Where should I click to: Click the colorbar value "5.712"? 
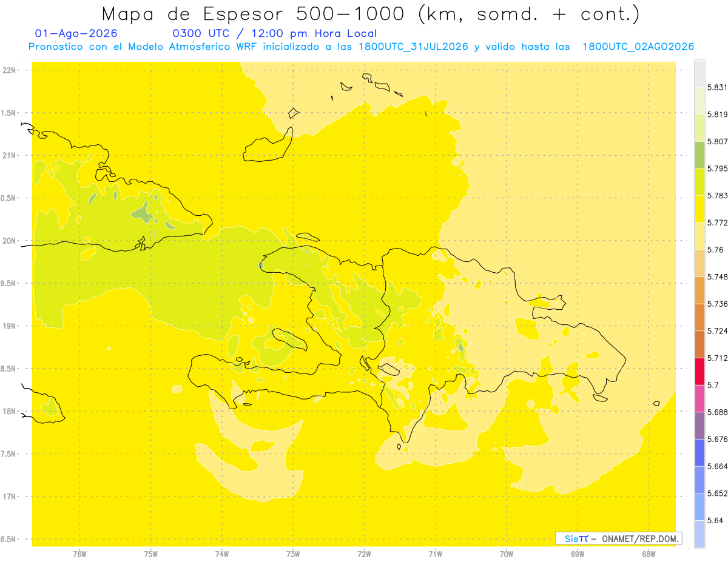click(x=717, y=358)
